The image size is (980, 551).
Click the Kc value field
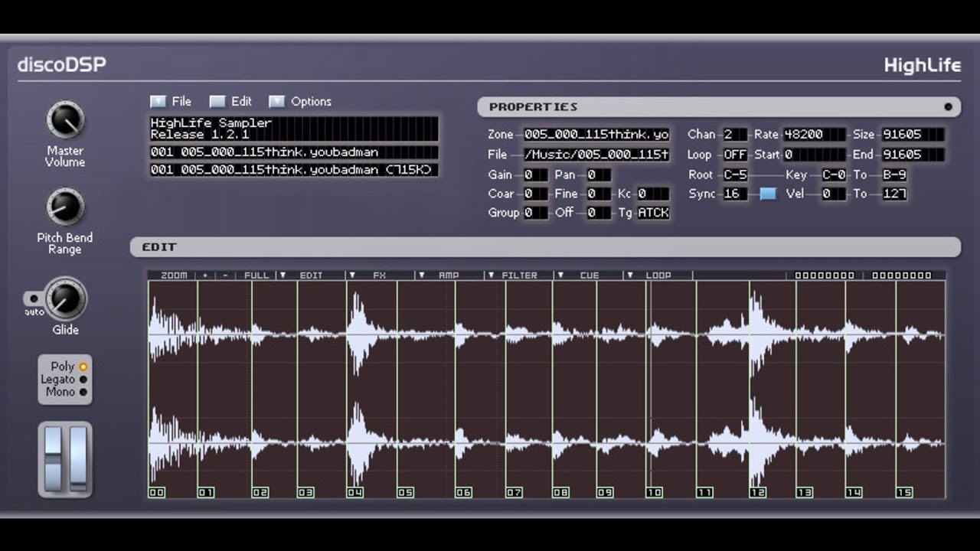tap(653, 194)
